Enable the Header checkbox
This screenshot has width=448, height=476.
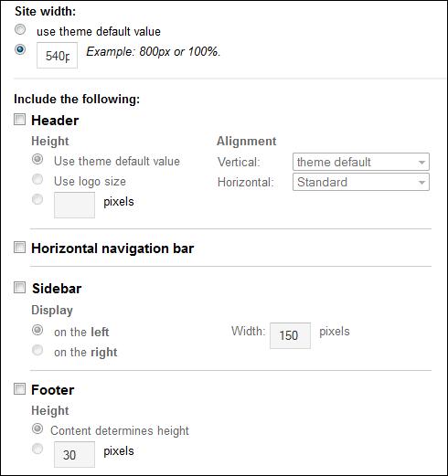pos(20,120)
